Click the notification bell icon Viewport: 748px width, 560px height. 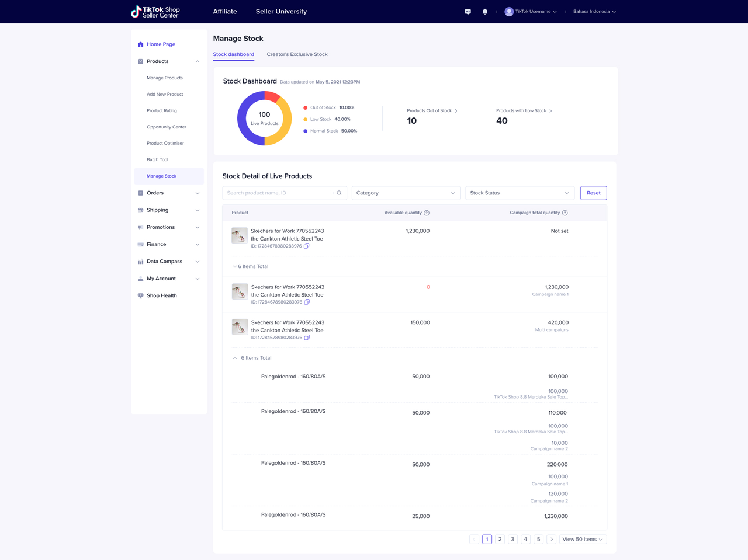click(x=484, y=12)
